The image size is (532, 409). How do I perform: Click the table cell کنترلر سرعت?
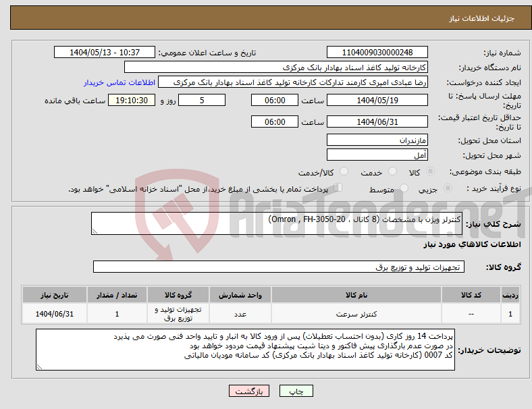(356, 314)
